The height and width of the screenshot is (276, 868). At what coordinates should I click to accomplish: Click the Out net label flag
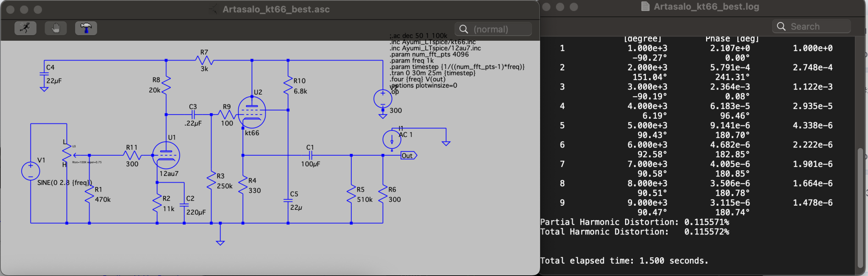409,156
